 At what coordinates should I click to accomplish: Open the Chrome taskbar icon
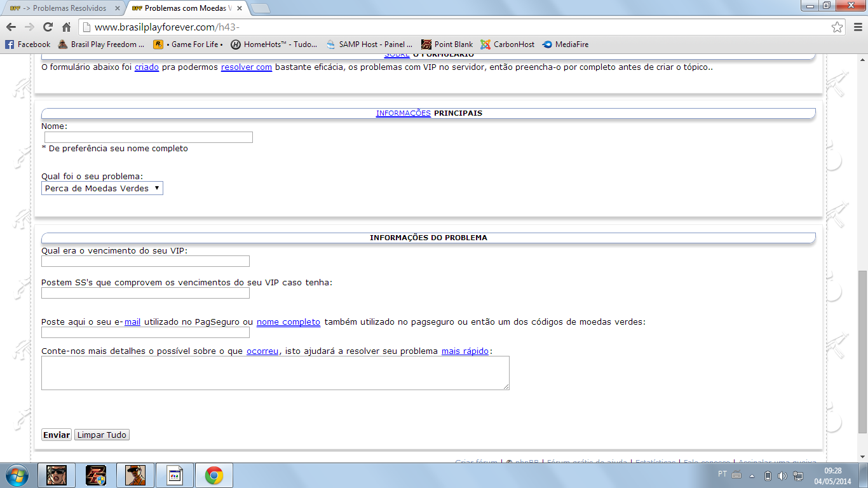[x=214, y=475]
